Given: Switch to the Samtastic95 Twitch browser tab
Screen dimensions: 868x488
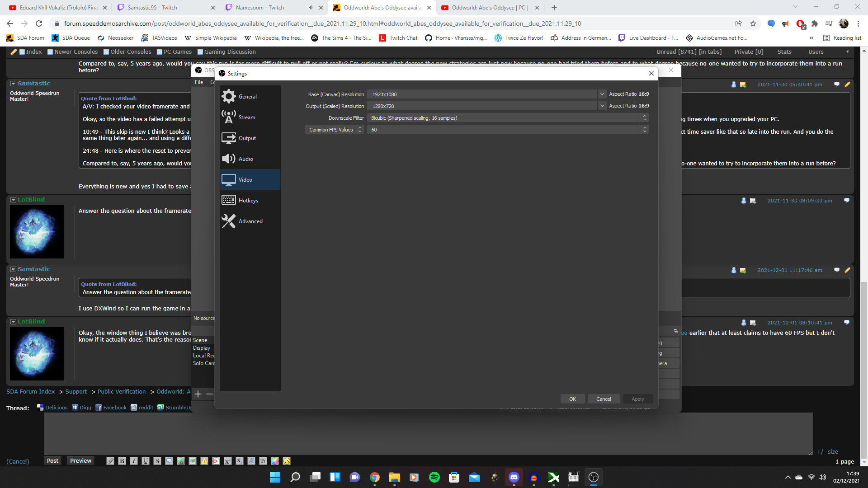Looking at the screenshot, I should click(152, 8).
